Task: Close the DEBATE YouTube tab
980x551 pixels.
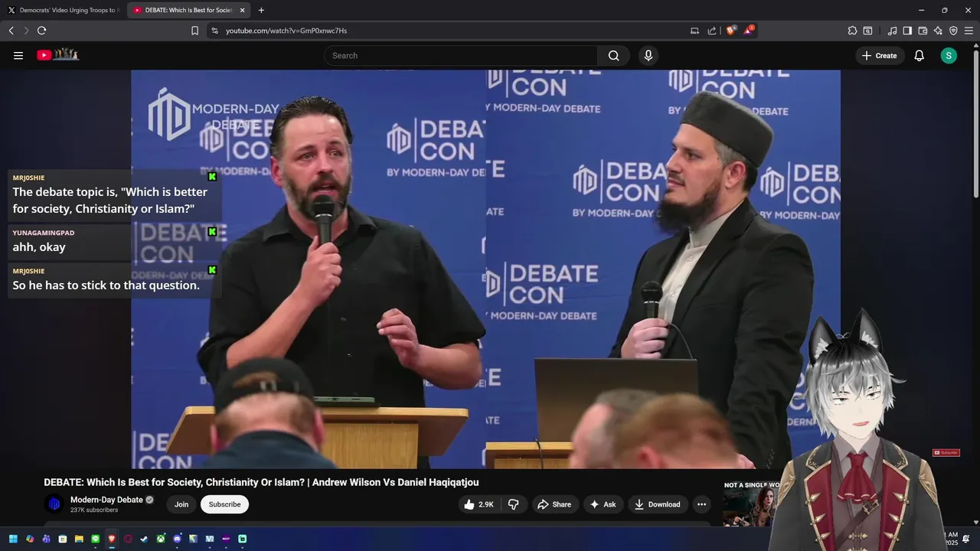Action: [243, 10]
